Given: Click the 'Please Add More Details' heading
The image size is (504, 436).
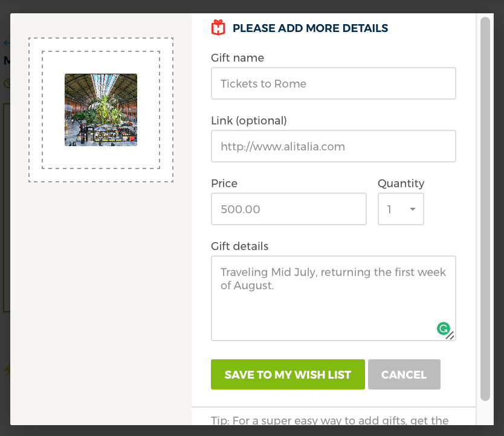Looking at the screenshot, I should click(x=310, y=28).
